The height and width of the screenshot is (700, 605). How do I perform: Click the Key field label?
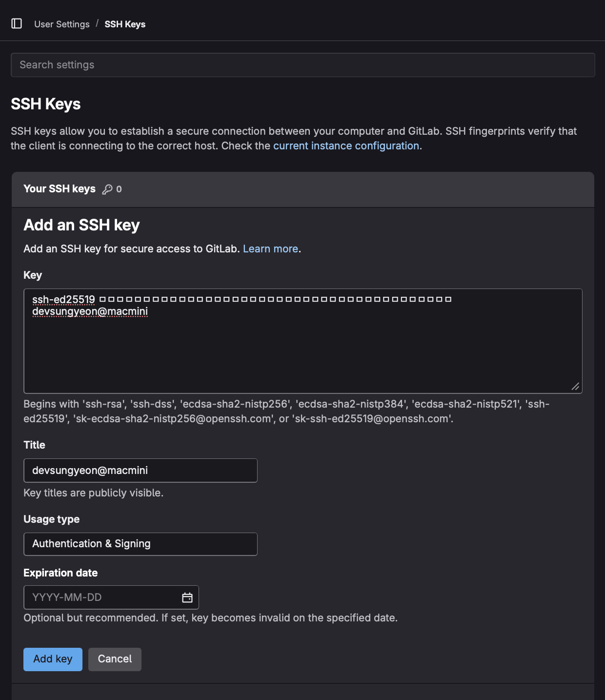[x=33, y=275]
